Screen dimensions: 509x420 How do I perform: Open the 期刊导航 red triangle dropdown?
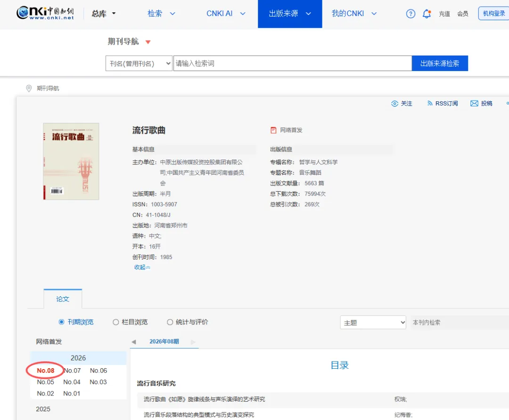click(148, 42)
